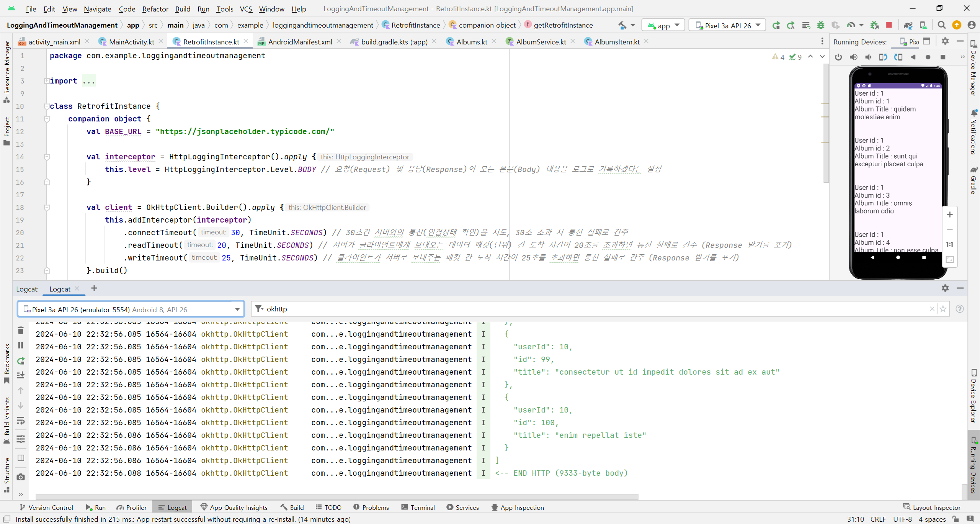Rotate emulator left using rotate icon
Screen dimensions: 980x524
883,57
